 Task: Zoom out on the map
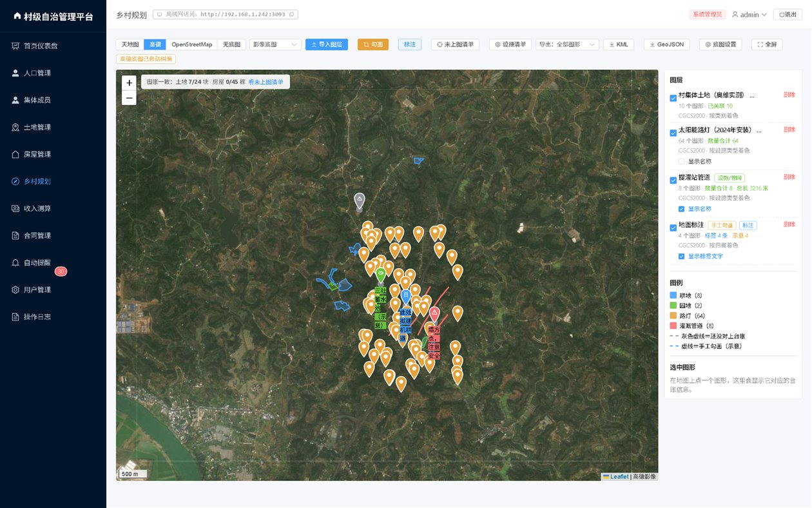pos(130,98)
